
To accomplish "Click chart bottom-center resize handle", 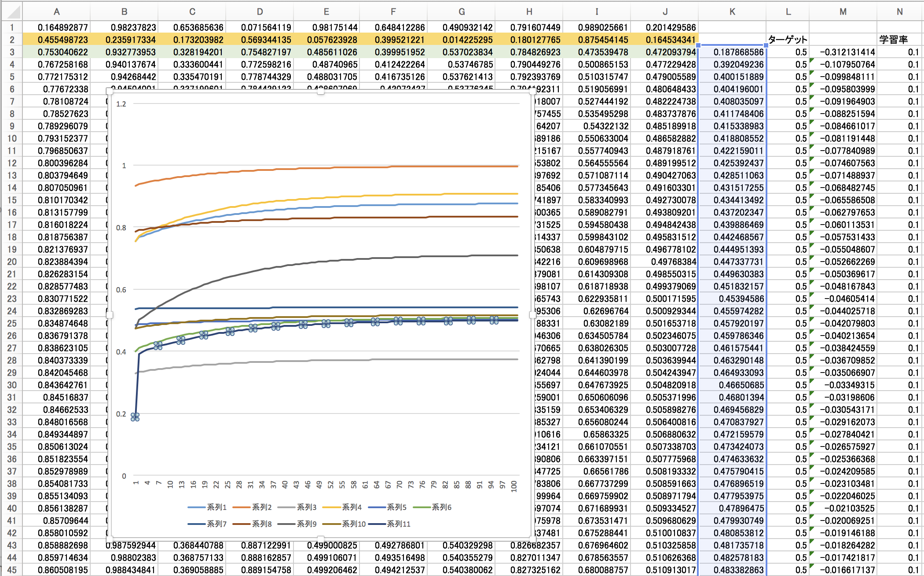I will click(x=321, y=539).
